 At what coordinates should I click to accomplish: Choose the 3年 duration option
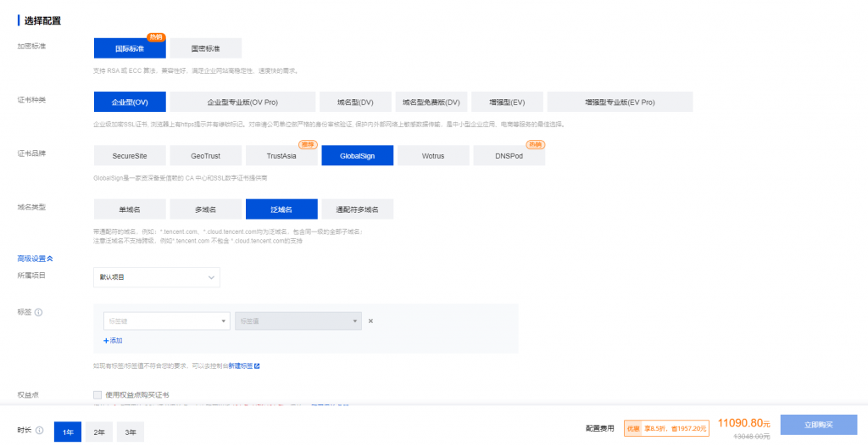pyautogui.click(x=131, y=432)
